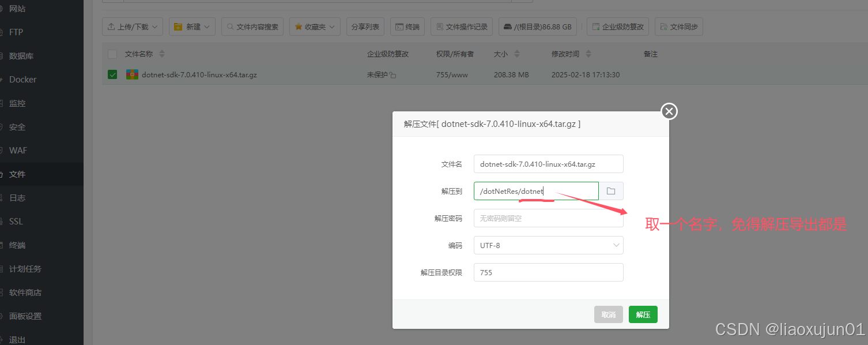Open the 终端 terminal toolbar button

[x=407, y=27]
